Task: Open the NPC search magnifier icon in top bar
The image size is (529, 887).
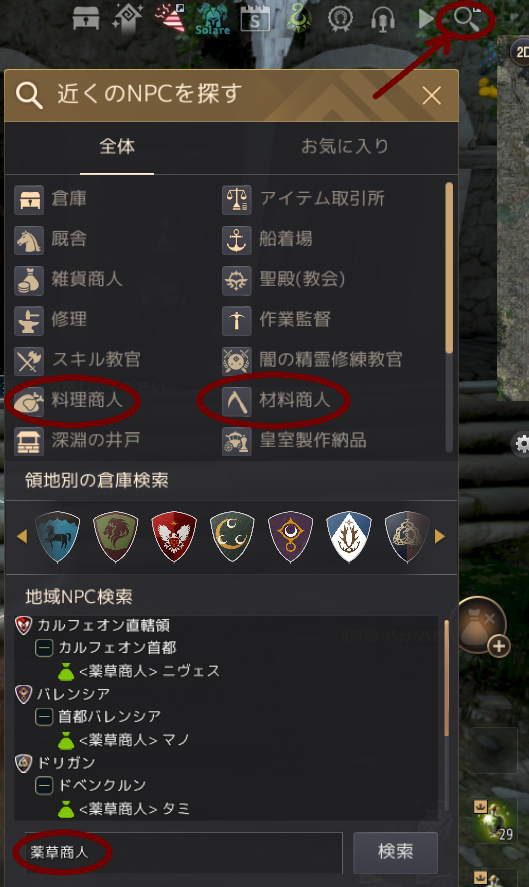Action: point(466,19)
